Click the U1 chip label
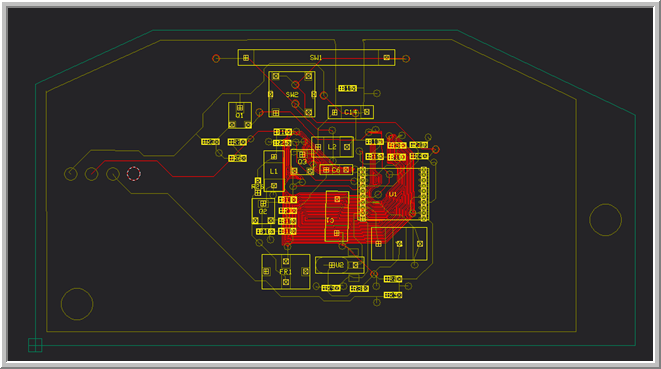Viewport: 661px width, 369px height. pyautogui.click(x=393, y=194)
